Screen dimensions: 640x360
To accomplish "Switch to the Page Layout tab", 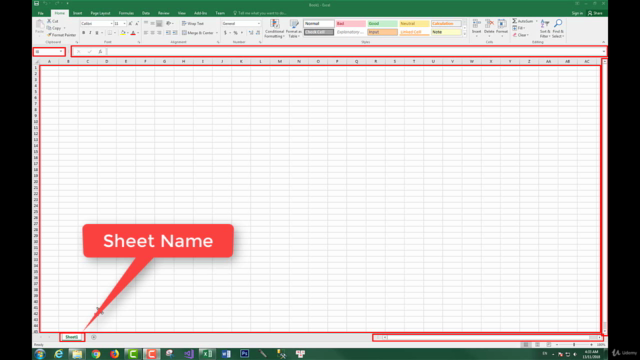I will coord(100,13).
